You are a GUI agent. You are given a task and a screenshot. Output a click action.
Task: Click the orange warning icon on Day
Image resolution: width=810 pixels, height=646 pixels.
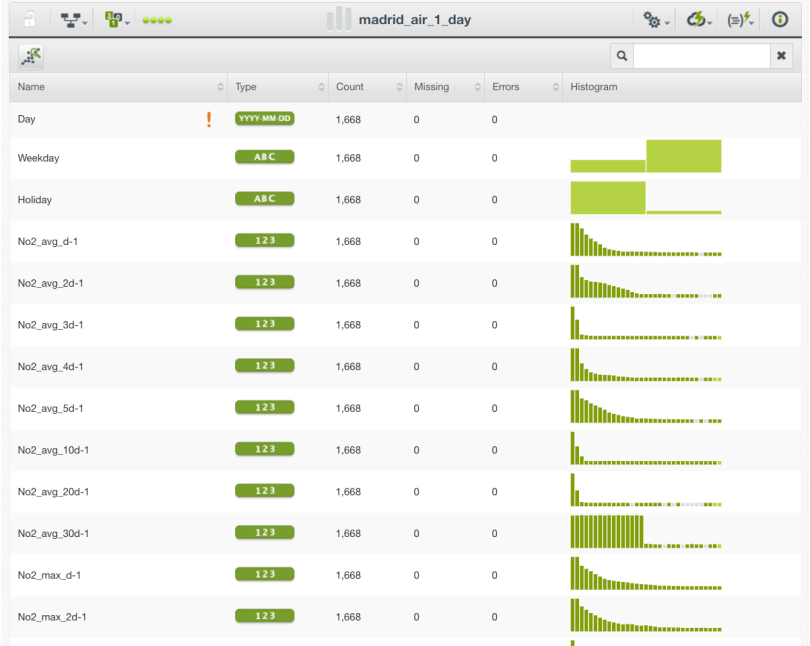(209, 120)
